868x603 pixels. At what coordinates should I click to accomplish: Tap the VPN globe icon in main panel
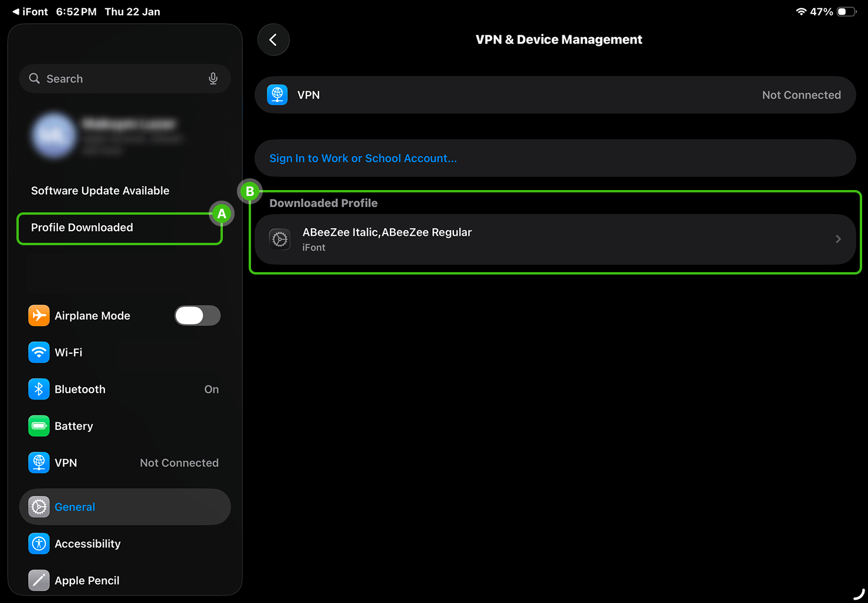[277, 95]
